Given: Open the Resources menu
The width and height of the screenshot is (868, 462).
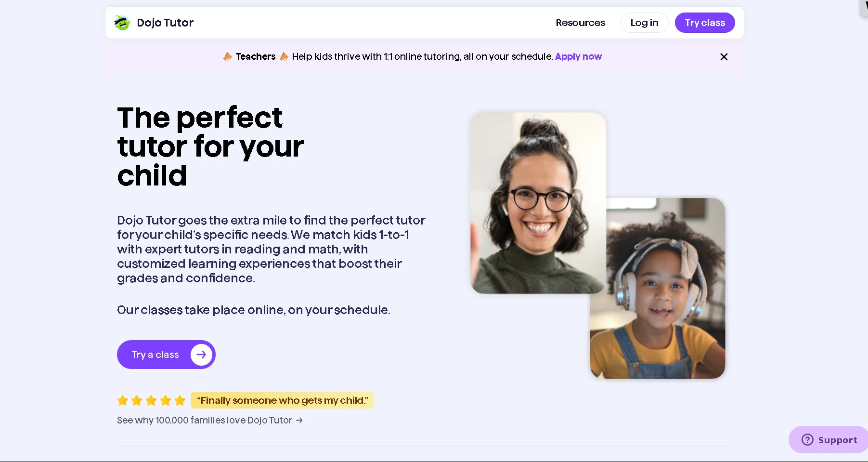Looking at the screenshot, I should 580,23.
